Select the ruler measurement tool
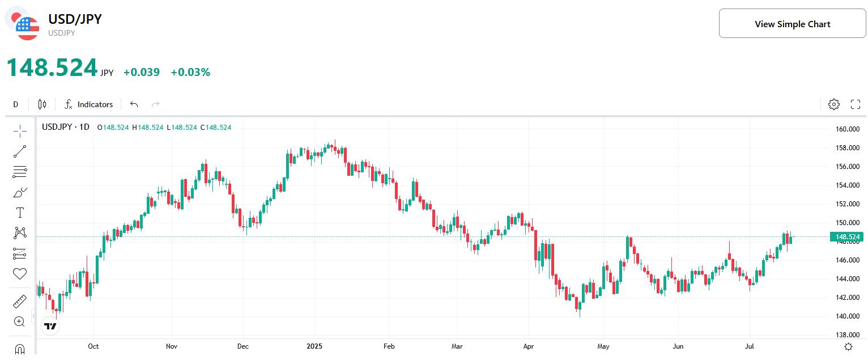 tap(19, 301)
